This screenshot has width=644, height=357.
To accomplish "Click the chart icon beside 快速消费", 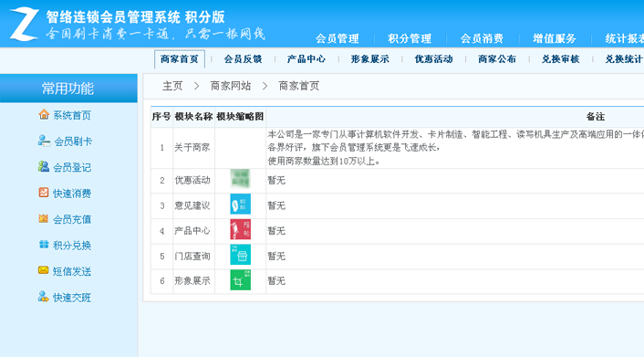I will tap(44, 193).
